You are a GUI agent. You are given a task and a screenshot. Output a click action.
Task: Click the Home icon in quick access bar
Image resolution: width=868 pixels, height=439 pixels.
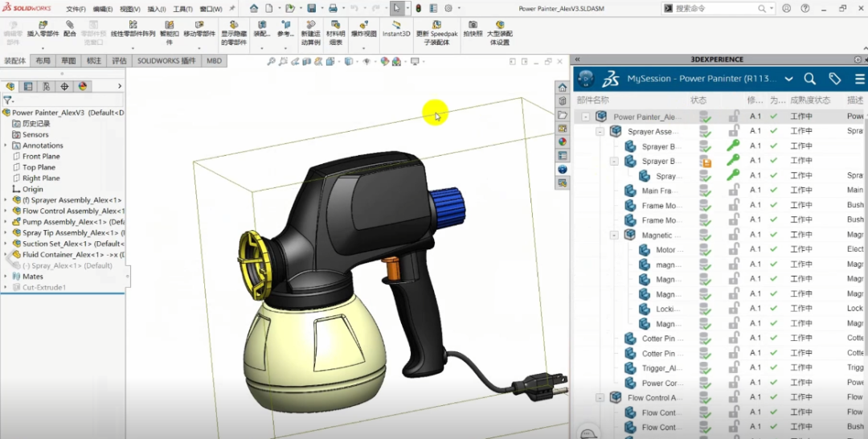(x=253, y=8)
